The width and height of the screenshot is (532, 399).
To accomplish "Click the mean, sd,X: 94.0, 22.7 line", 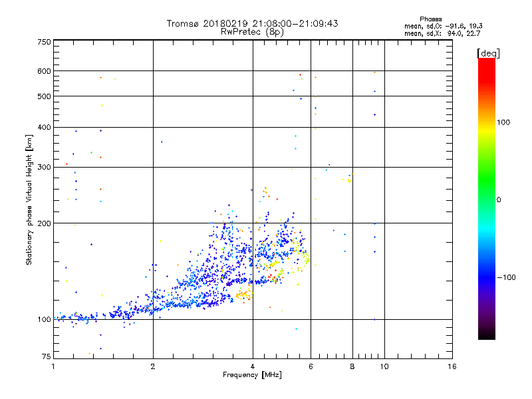I will tap(442, 33).
